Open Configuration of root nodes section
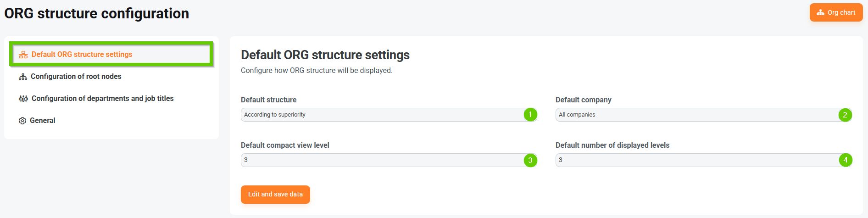The image size is (868, 218). [76, 77]
